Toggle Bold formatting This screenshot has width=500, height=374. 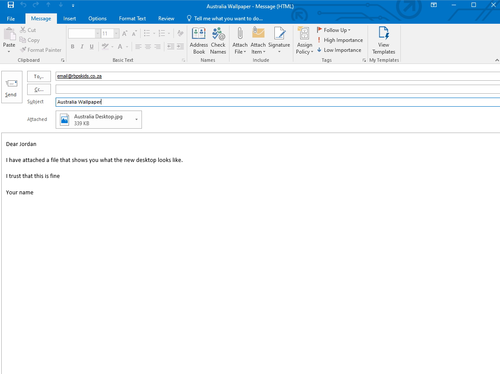pyautogui.click(x=72, y=47)
